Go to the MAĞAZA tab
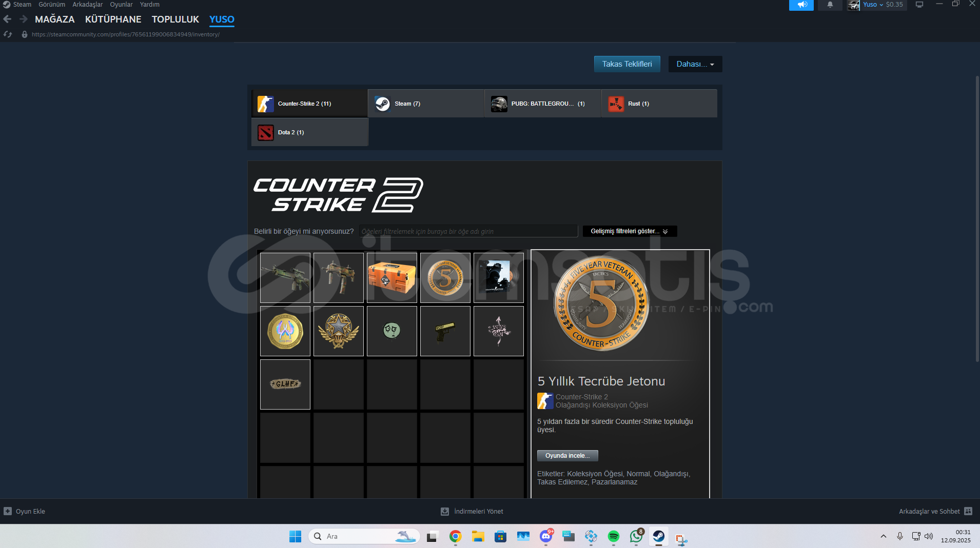The image size is (980, 548). tap(55, 19)
